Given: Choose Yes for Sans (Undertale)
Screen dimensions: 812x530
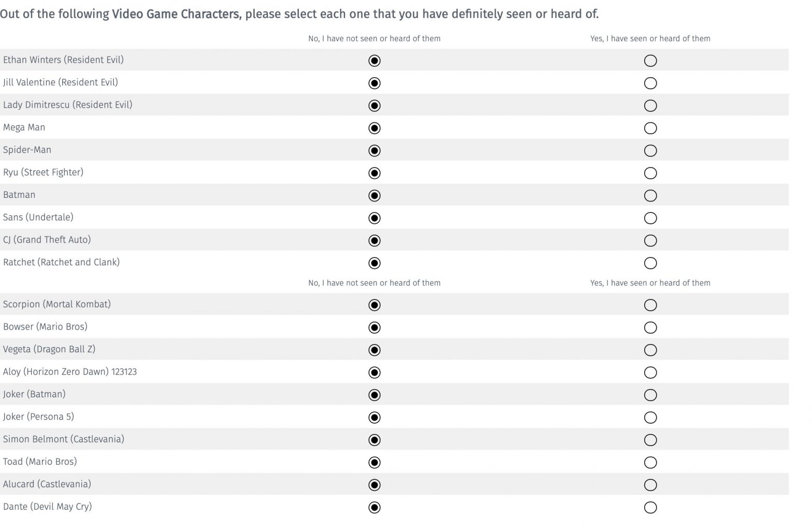Looking at the screenshot, I should pyautogui.click(x=650, y=218).
